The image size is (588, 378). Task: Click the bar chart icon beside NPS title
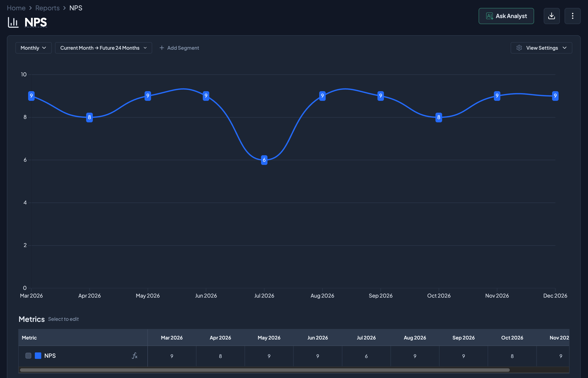(x=13, y=22)
